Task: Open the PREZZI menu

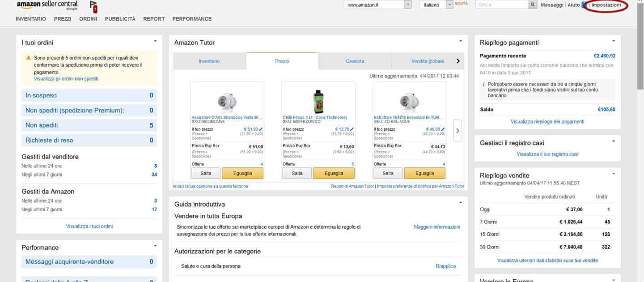Action: (x=63, y=19)
